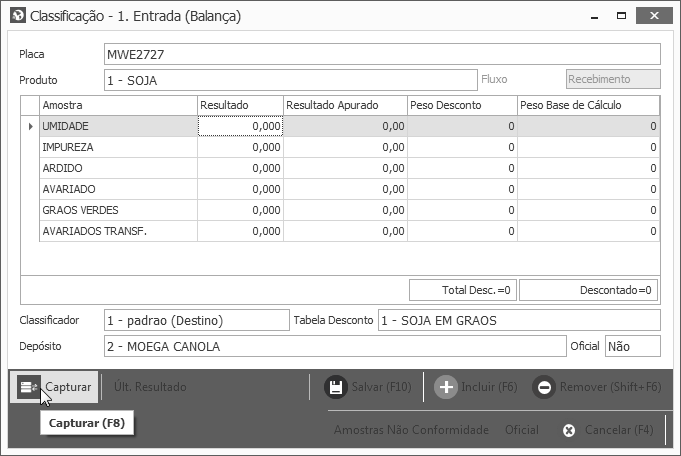Select the UMIDADE row indicator arrow
The image size is (681, 456).
[30, 126]
